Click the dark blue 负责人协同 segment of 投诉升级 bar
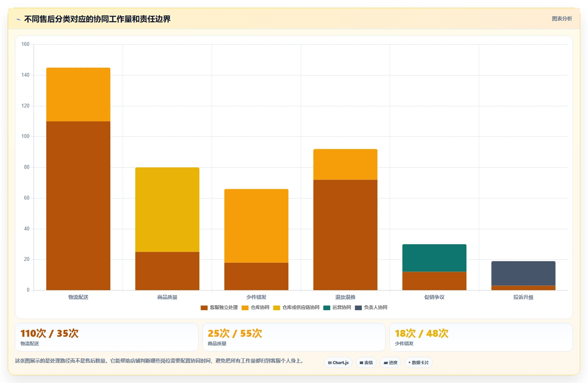 pos(523,273)
